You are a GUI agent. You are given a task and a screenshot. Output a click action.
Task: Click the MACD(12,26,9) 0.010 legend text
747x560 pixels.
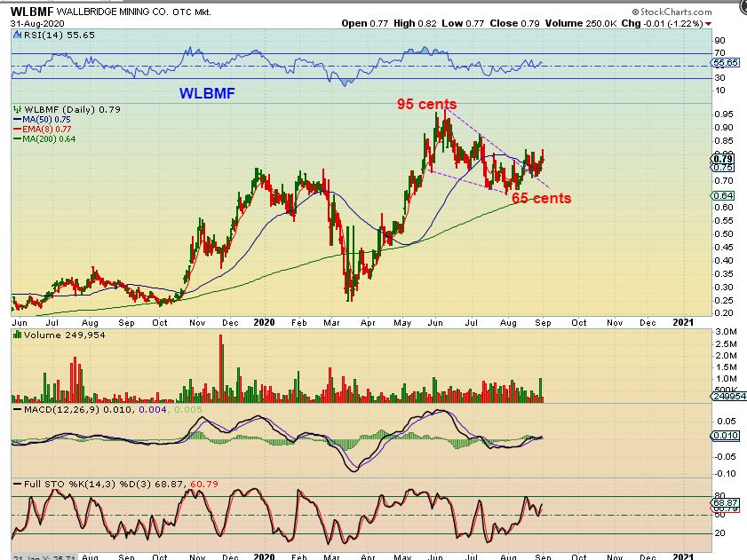click(x=78, y=409)
